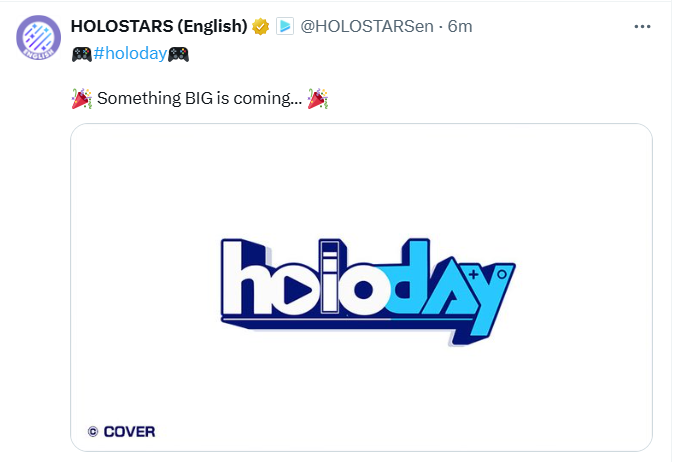Click the controller emoji before #holoday
Viewport: 699px width, 462px height.
[x=82, y=54]
